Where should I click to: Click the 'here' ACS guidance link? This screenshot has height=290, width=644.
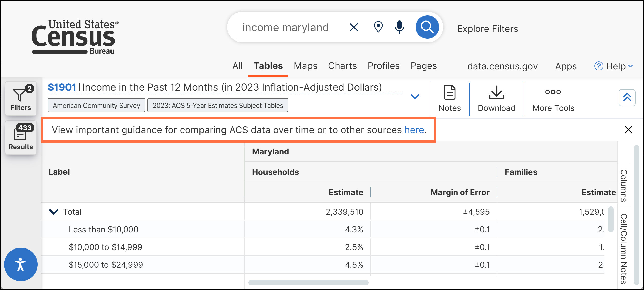pyautogui.click(x=414, y=130)
